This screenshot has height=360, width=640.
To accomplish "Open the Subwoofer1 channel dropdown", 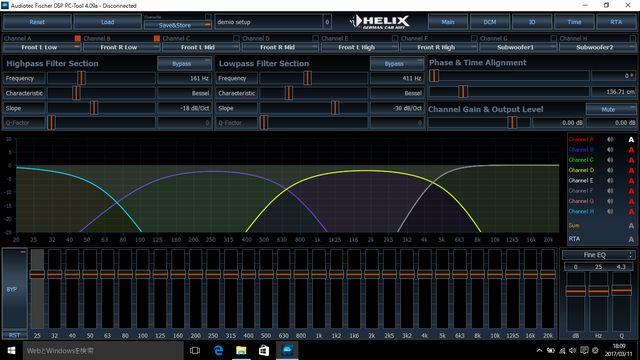I will tap(518, 47).
